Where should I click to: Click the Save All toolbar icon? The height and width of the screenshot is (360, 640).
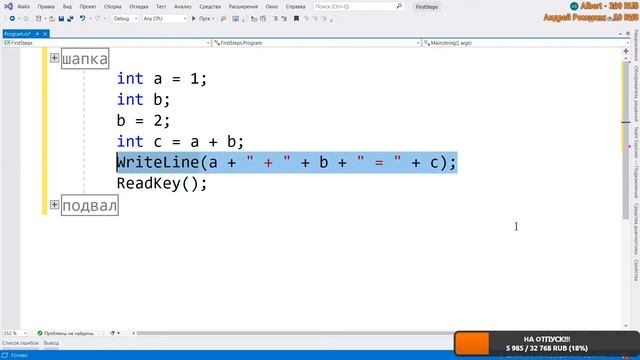(70, 19)
